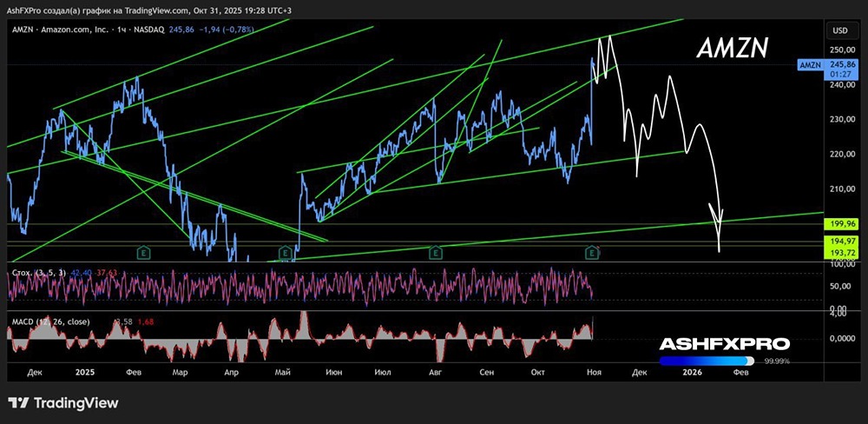Click the -0,78% price change value
868x424 pixels.
click(x=240, y=30)
